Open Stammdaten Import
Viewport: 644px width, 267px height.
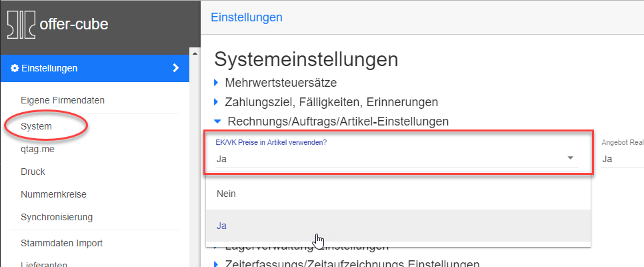tap(61, 243)
